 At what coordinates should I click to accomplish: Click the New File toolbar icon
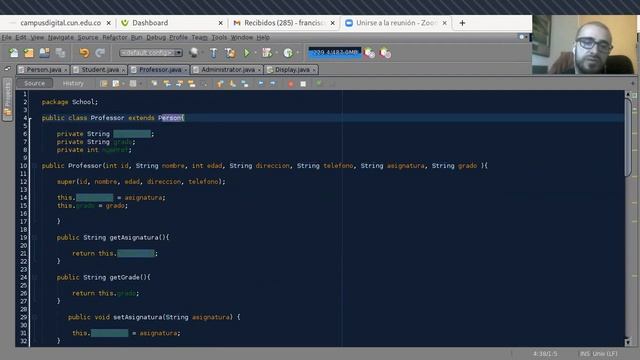(13, 53)
